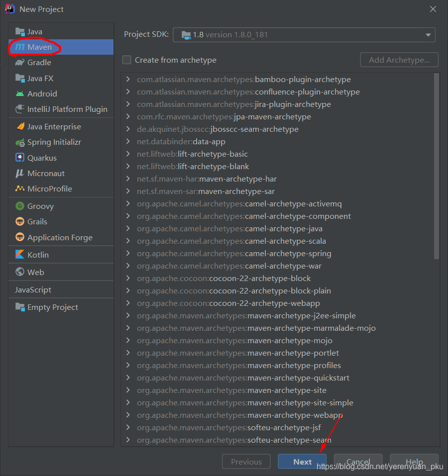Select the Gradle project type
The image size is (448, 476).
61,63
